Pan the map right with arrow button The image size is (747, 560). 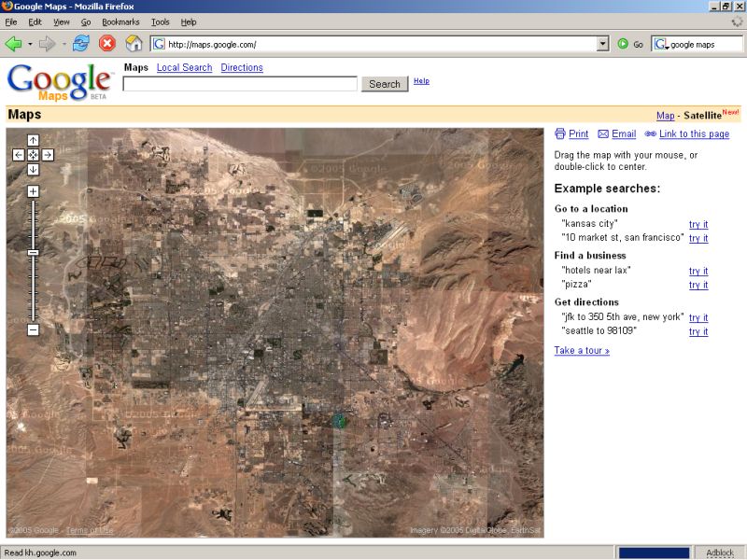pos(48,155)
